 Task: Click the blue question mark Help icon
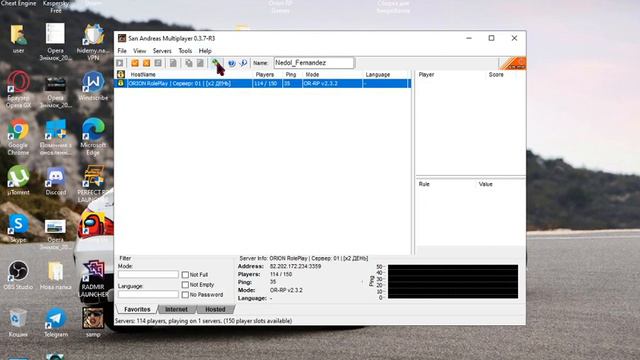click(231, 63)
